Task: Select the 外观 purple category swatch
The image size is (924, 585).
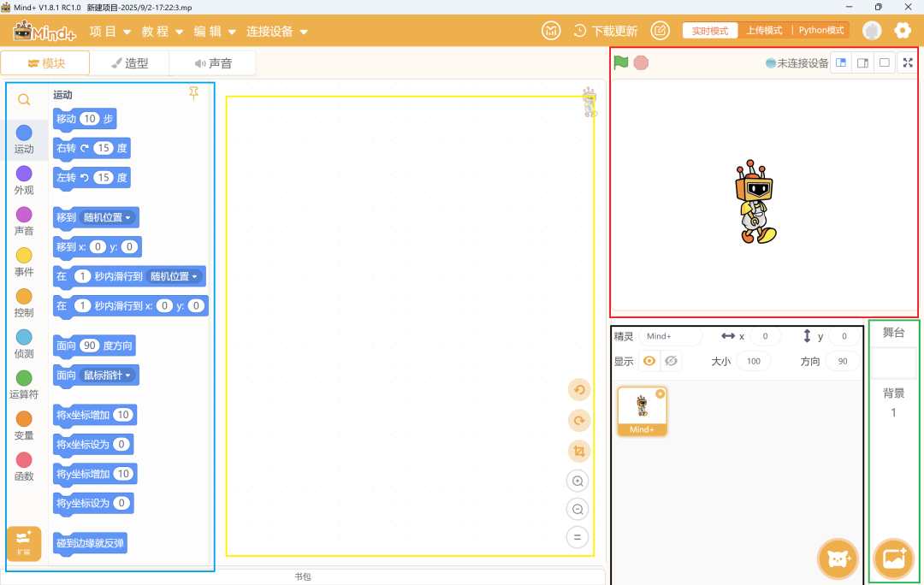Action: [24, 174]
